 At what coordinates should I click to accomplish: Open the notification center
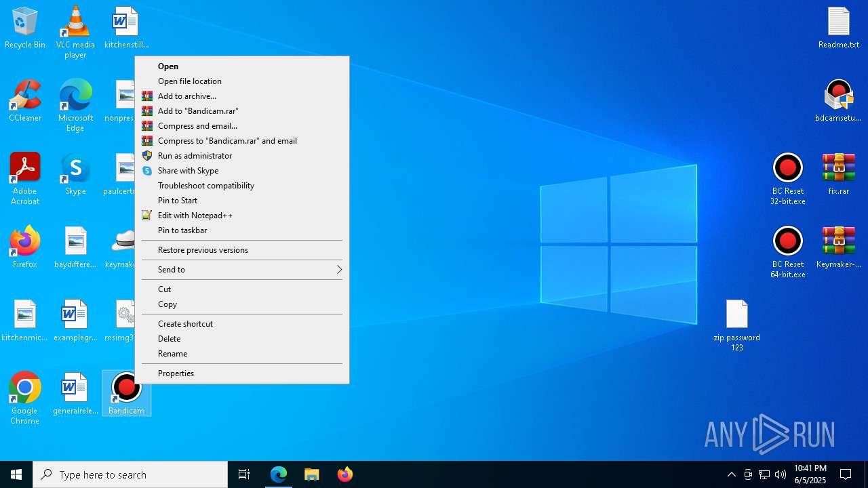(x=846, y=474)
